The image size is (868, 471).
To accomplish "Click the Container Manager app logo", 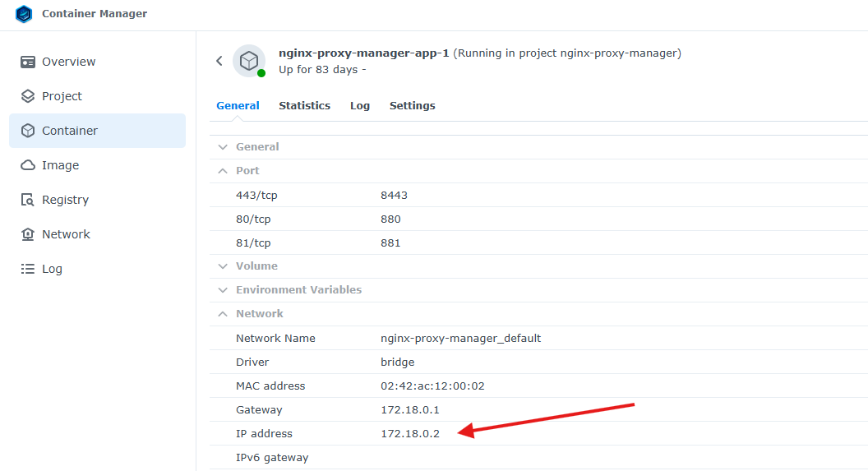I will pyautogui.click(x=24, y=14).
